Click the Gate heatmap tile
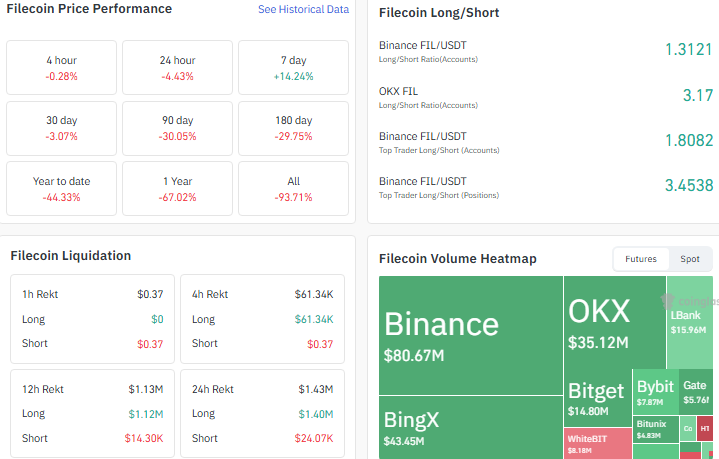The height and width of the screenshot is (459, 719). [x=696, y=392]
